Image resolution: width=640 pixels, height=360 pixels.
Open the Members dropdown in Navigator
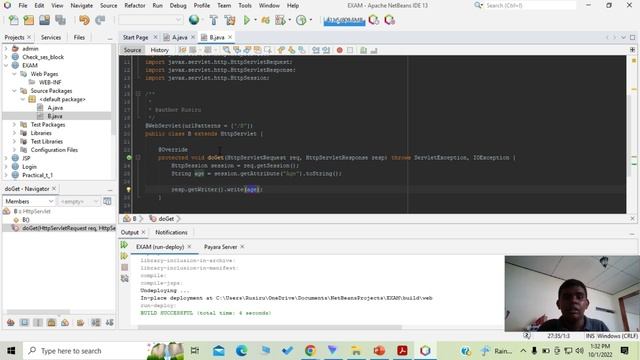coord(29,201)
